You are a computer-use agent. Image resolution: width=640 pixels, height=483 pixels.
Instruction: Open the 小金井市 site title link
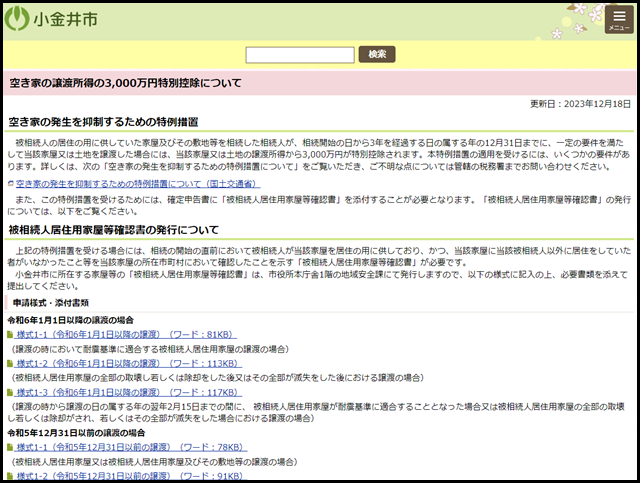pyautogui.click(x=59, y=20)
